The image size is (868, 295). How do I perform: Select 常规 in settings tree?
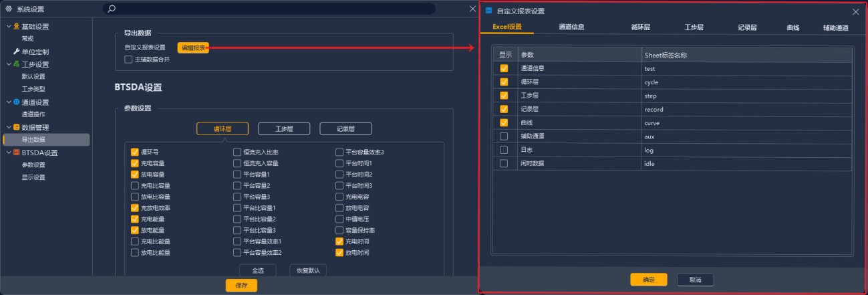(27, 39)
